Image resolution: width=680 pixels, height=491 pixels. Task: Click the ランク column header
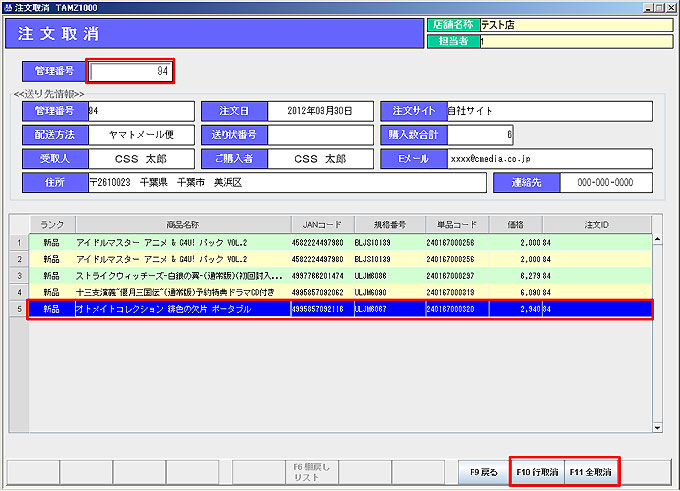[x=51, y=224]
